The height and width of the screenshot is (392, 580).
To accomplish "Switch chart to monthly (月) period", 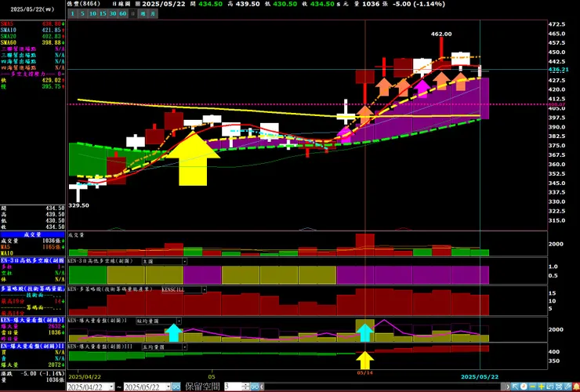I will (x=153, y=13).
